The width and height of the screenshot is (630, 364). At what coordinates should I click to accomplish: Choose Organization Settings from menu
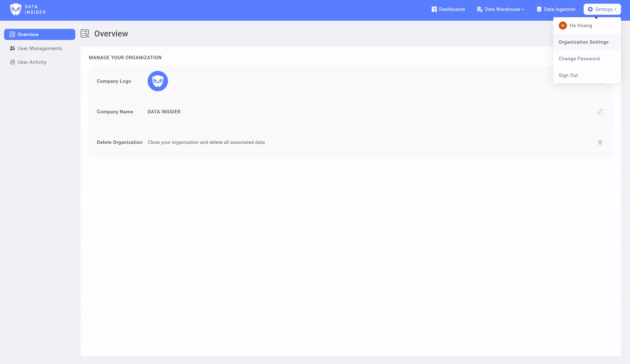pyautogui.click(x=587, y=42)
